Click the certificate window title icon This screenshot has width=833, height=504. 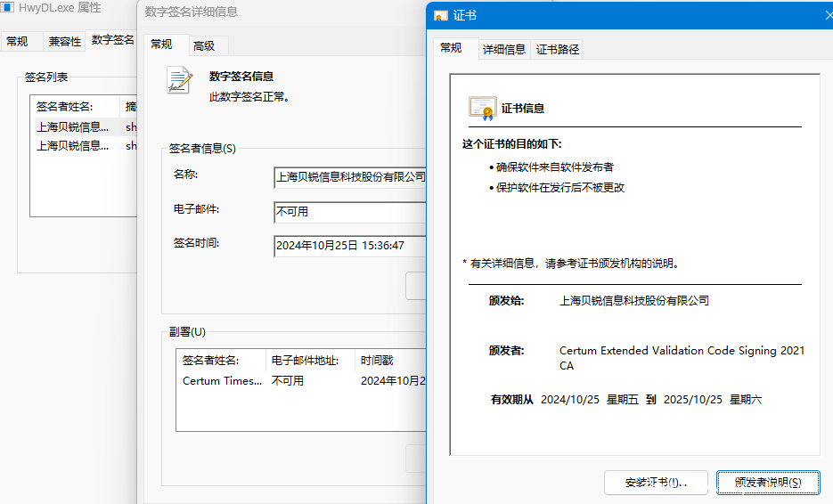(441, 16)
